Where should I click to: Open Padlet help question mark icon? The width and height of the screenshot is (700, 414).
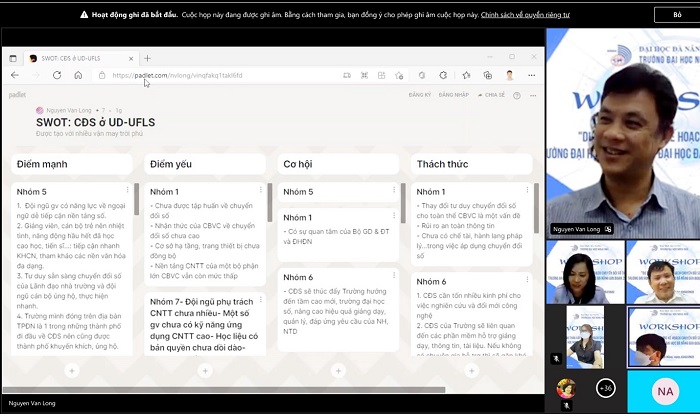click(x=517, y=95)
